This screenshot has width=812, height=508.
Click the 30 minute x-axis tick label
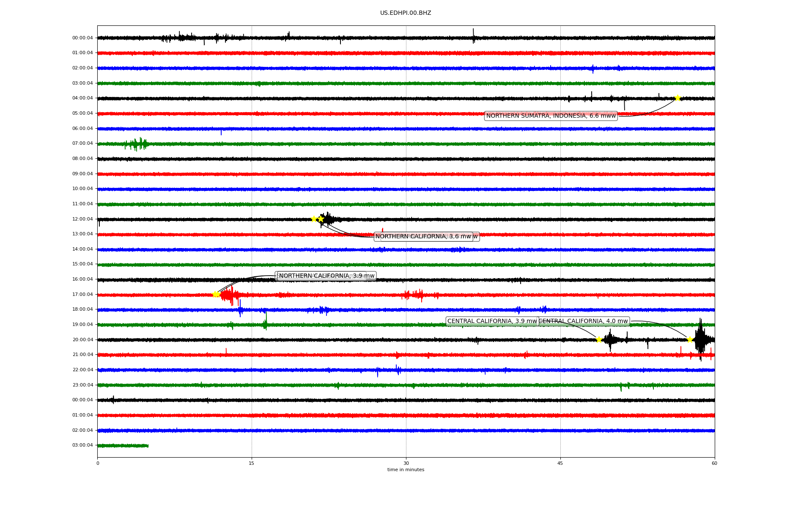[x=406, y=463]
